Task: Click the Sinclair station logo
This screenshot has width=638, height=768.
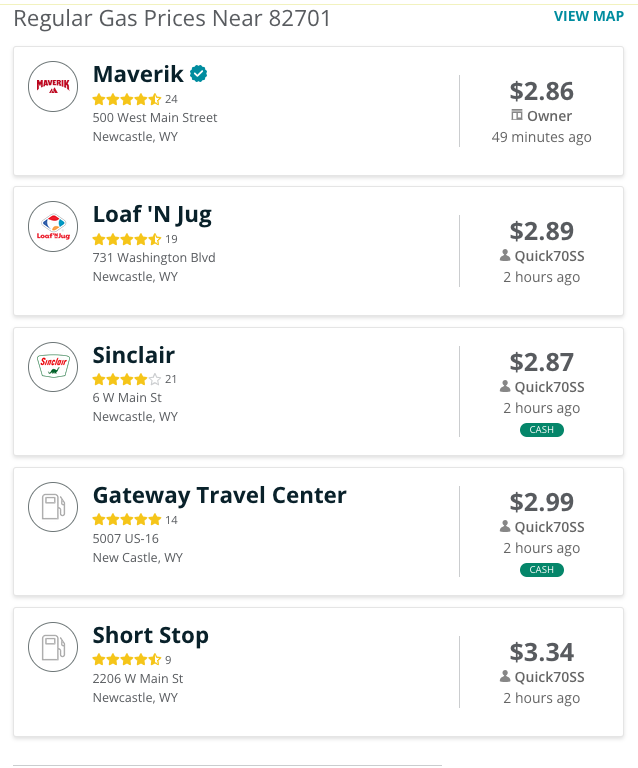Action: 53,367
